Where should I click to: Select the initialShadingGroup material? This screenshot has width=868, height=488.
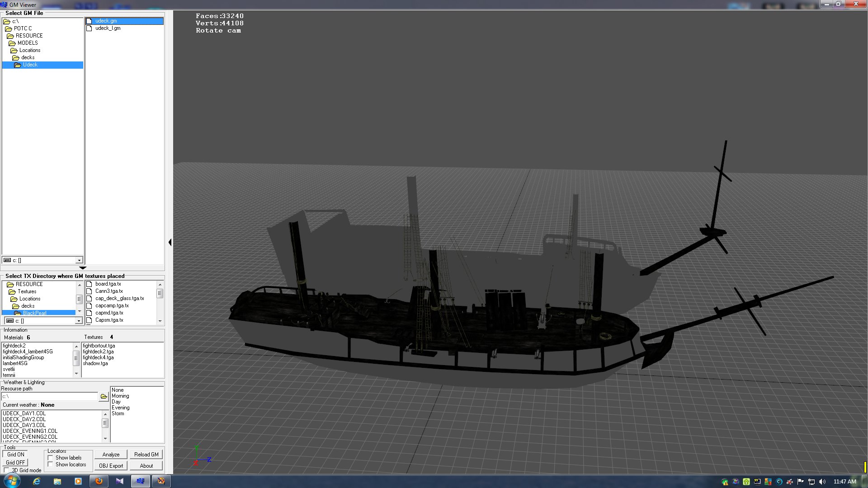pyautogui.click(x=24, y=358)
